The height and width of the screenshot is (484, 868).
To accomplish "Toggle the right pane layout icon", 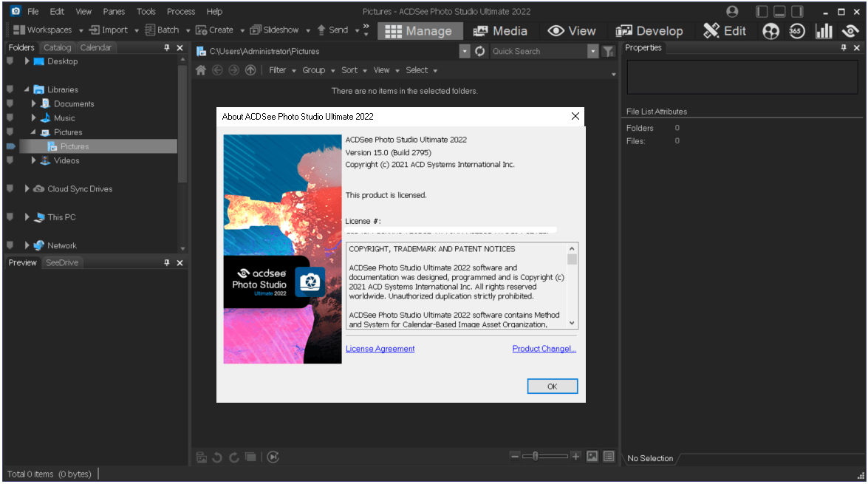I will click(x=797, y=12).
